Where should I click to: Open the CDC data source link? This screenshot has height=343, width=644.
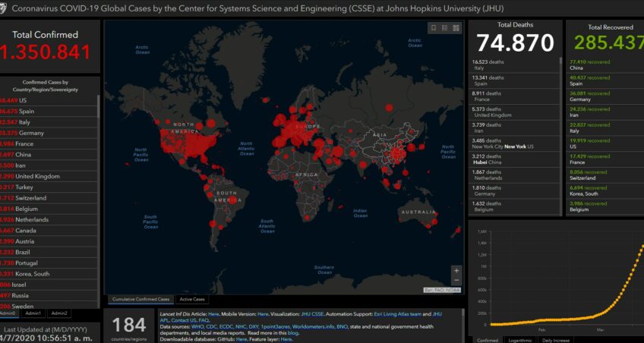pos(211,327)
